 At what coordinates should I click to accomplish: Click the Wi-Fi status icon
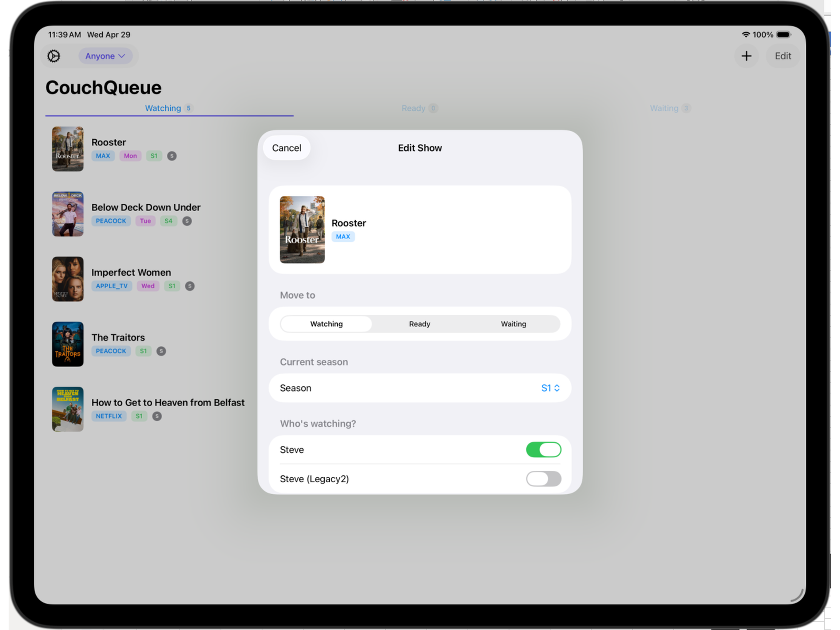746,34
